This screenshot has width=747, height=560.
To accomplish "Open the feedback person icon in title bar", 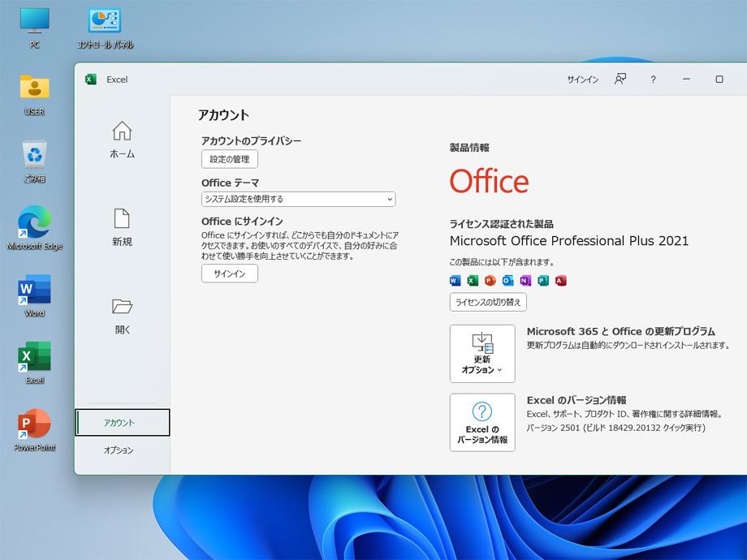I will (620, 79).
